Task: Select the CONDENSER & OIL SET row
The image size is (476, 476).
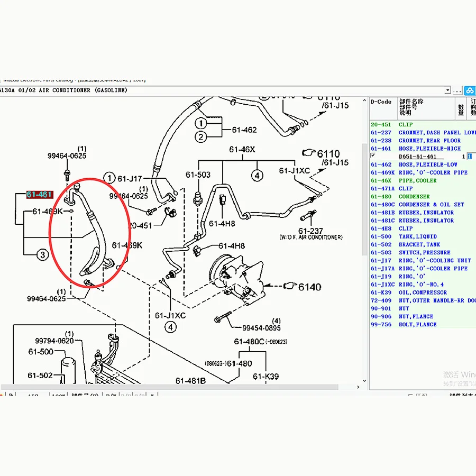Action: pos(423,205)
